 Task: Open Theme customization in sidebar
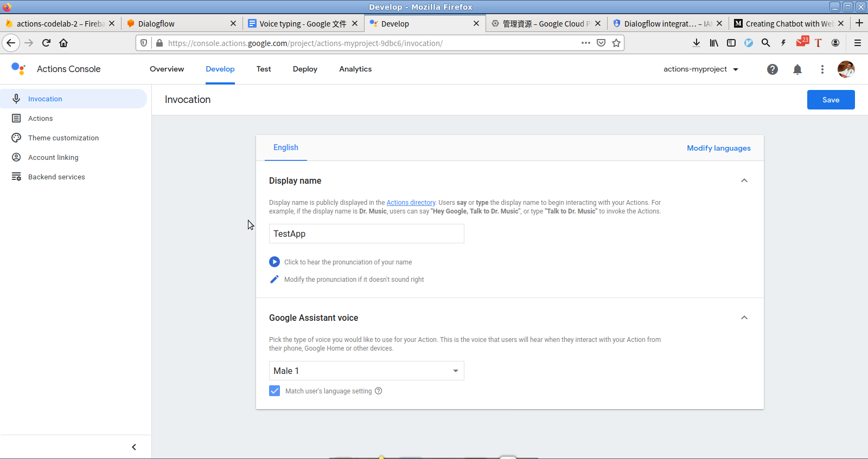tap(63, 138)
